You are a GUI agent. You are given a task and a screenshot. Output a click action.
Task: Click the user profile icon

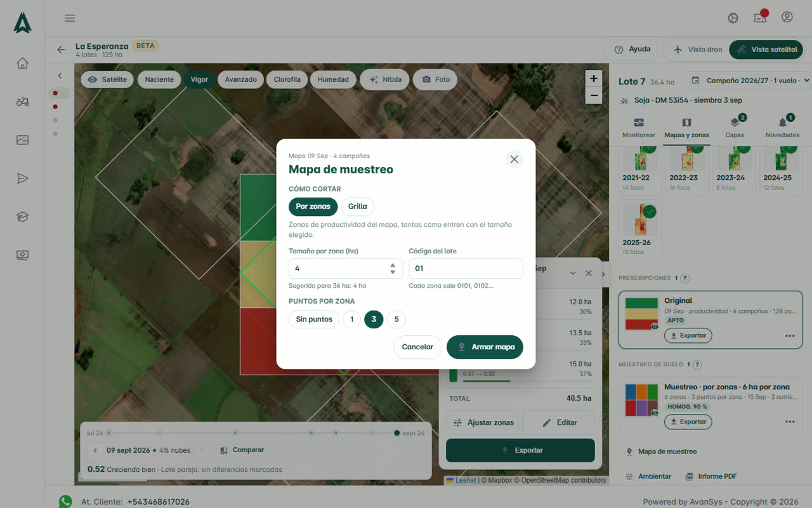pos(787,17)
